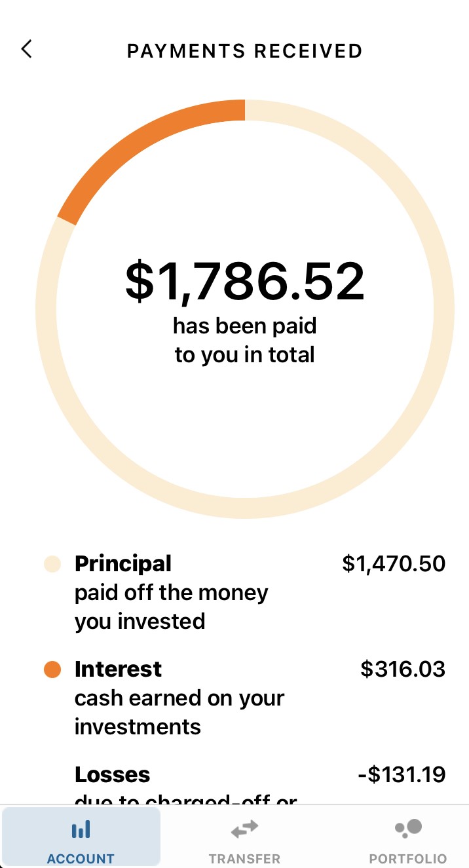Image resolution: width=469 pixels, height=868 pixels.
Task: Tap the -$131.19 Losses amount
Action: [x=400, y=774]
